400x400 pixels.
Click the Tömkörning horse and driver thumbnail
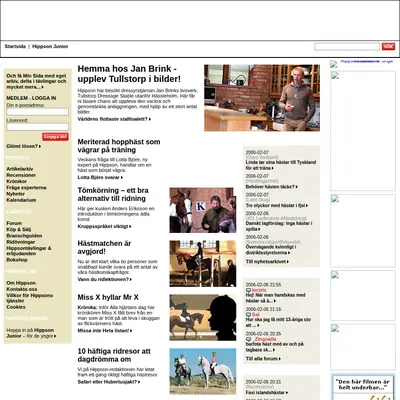(x=203, y=210)
